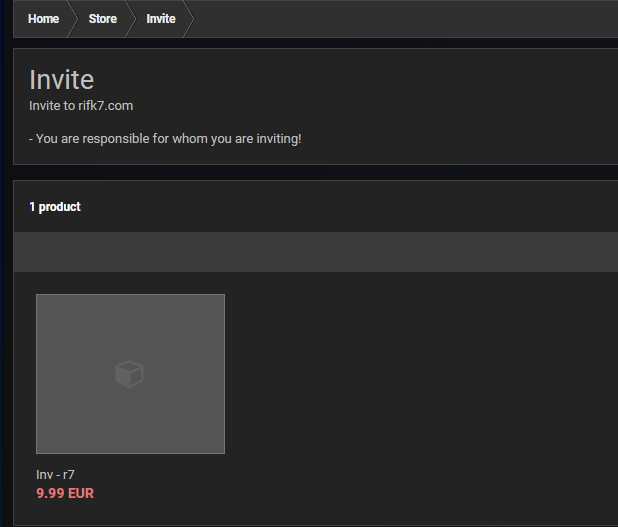Image resolution: width=618 pixels, height=527 pixels.
Task: Go to the Home breadcrumb
Action: click(x=43, y=19)
